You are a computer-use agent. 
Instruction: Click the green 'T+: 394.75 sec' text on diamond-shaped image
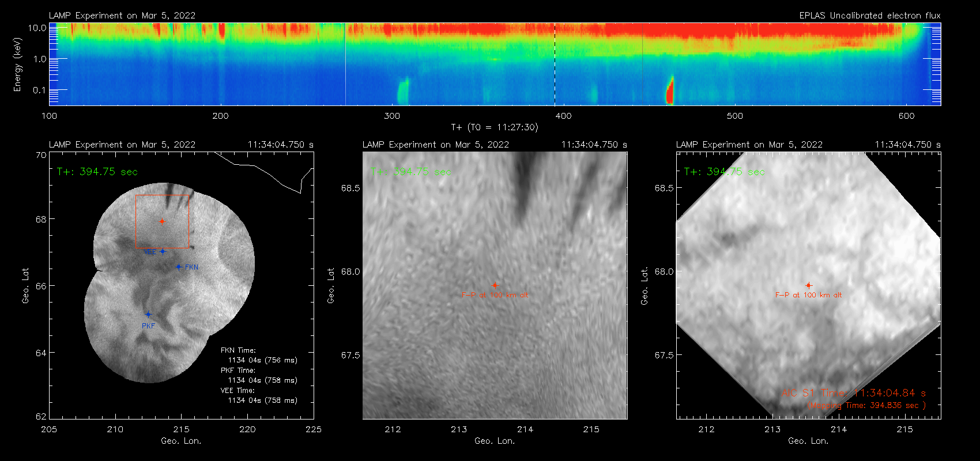(x=725, y=172)
